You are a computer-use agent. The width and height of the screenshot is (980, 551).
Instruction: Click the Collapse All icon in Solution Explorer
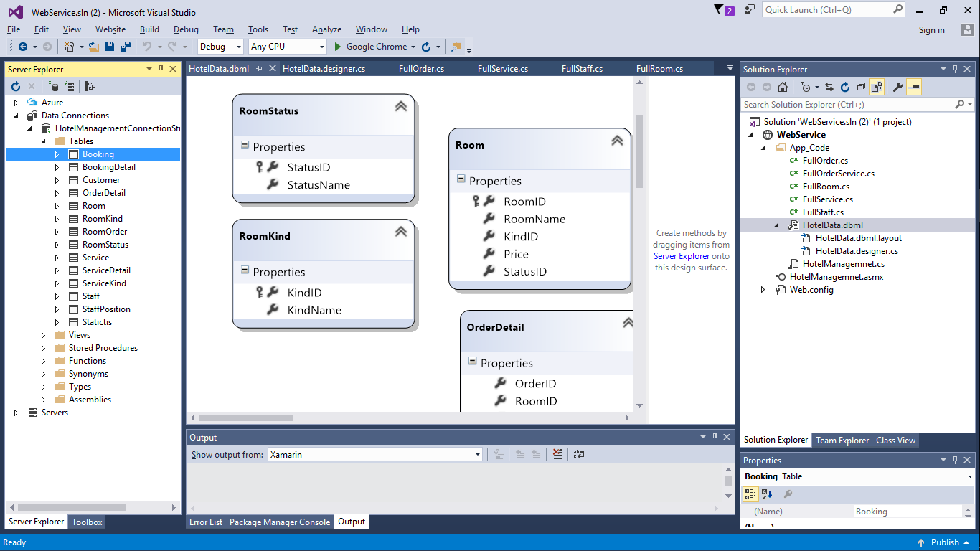point(861,87)
